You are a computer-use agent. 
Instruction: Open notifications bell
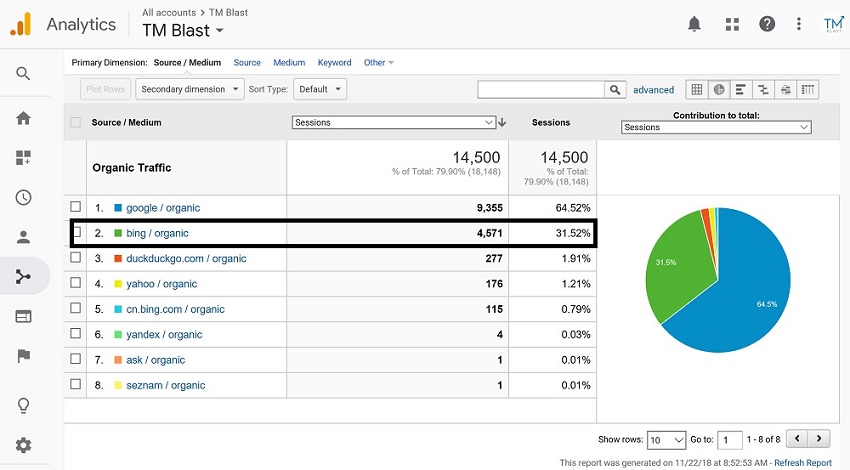pyautogui.click(x=694, y=24)
